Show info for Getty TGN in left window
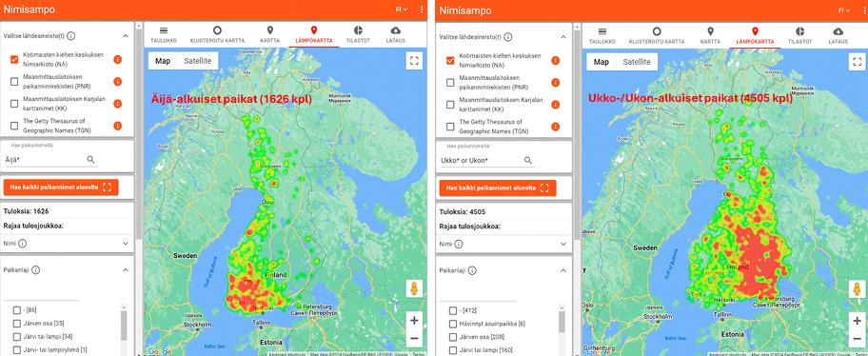The height and width of the screenshot is (356, 868). click(x=117, y=126)
